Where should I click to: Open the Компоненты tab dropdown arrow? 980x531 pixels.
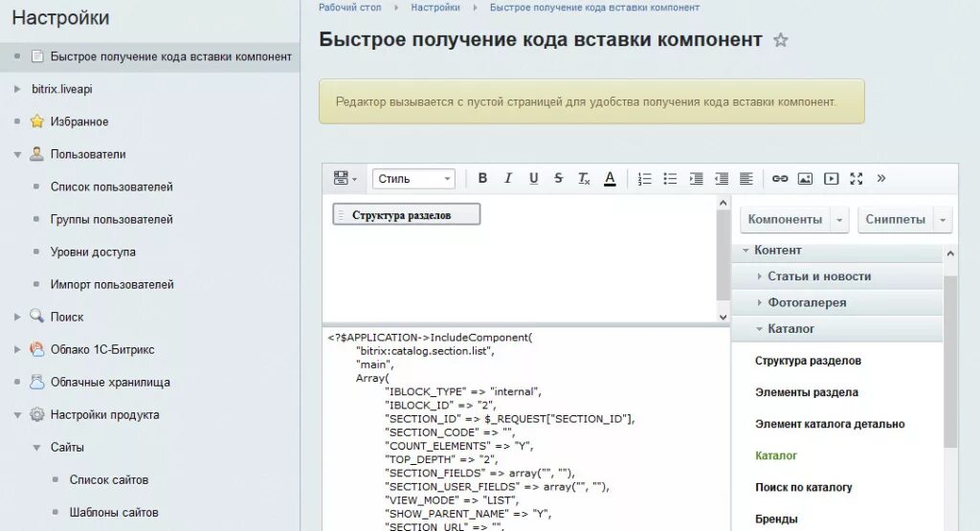pos(839,220)
